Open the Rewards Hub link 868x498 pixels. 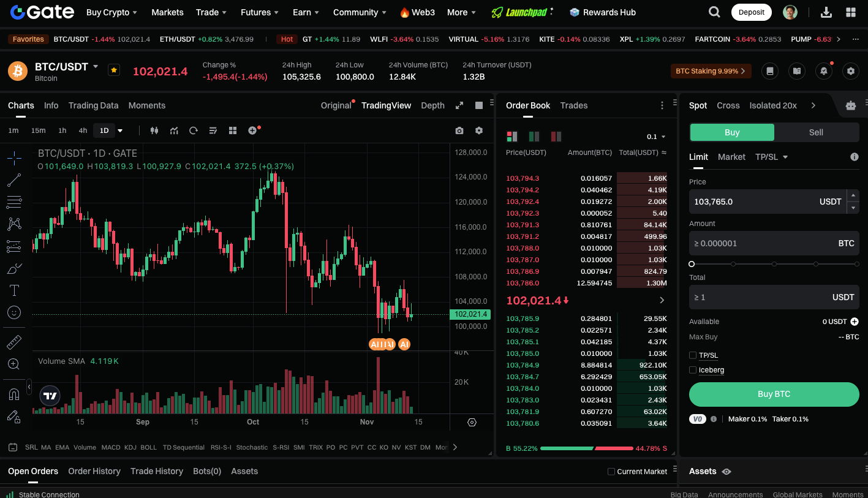pyautogui.click(x=603, y=12)
